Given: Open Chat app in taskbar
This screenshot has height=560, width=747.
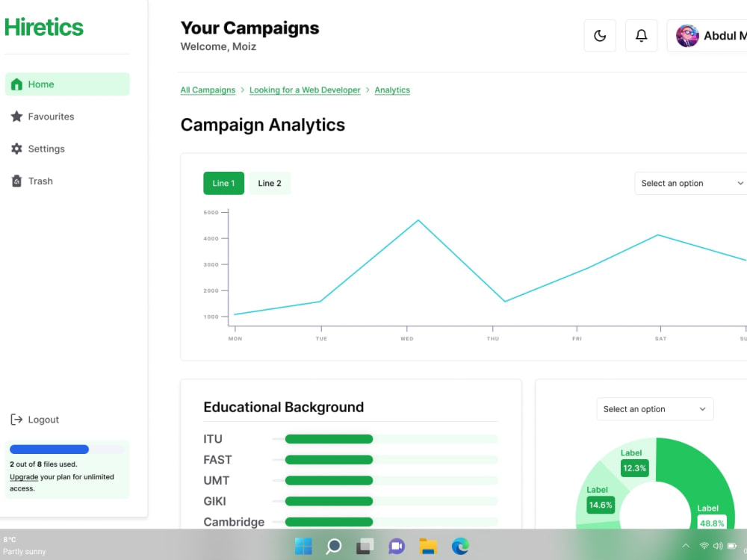Looking at the screenshot, I should 397,546.
